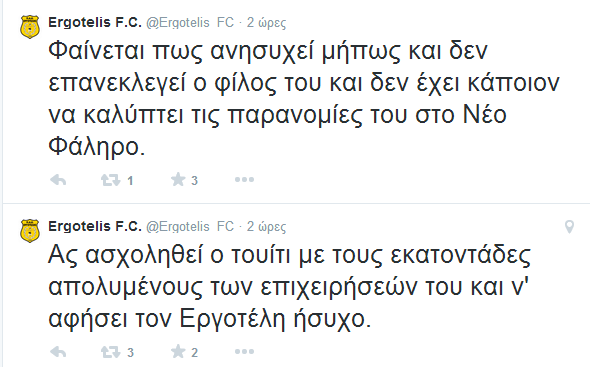Open more options on the first tweet
Viewport: 590px width, 367px height.
click(x=244, y=180)
